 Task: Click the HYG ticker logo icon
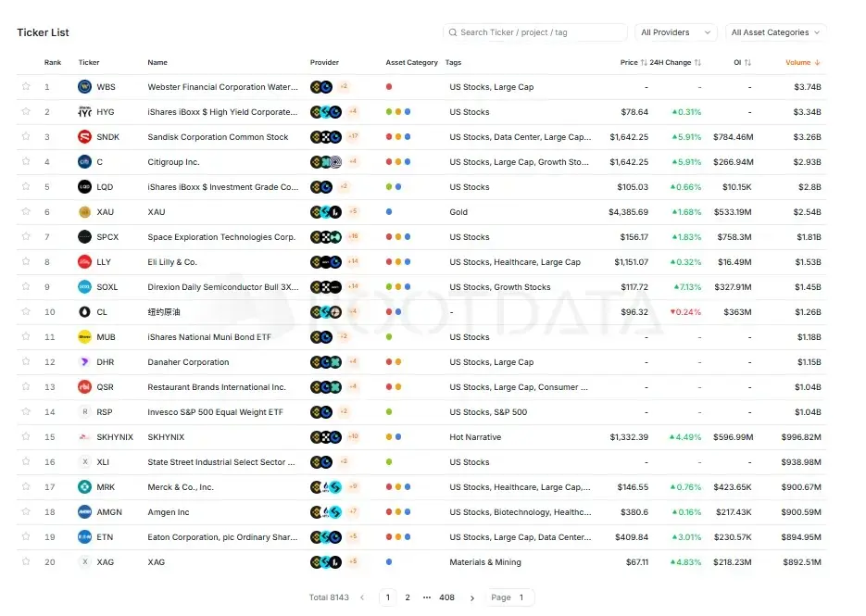(84, 111)
